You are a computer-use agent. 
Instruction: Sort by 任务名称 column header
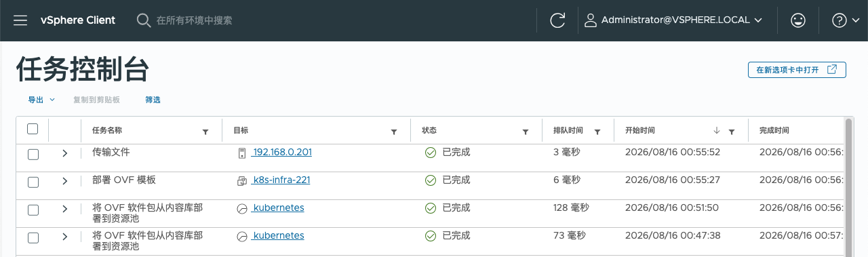tap(107, 130)
